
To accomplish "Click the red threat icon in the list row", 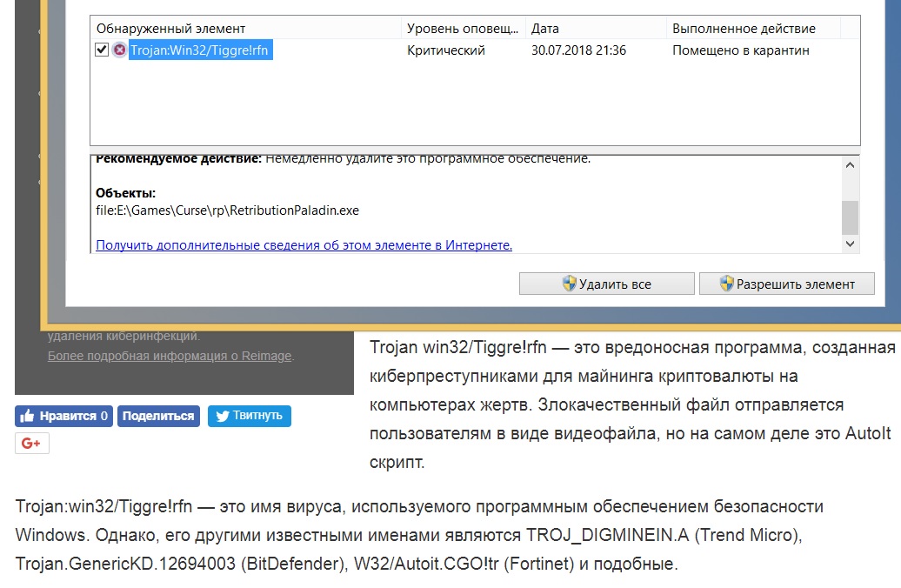I will pos(120,50).
